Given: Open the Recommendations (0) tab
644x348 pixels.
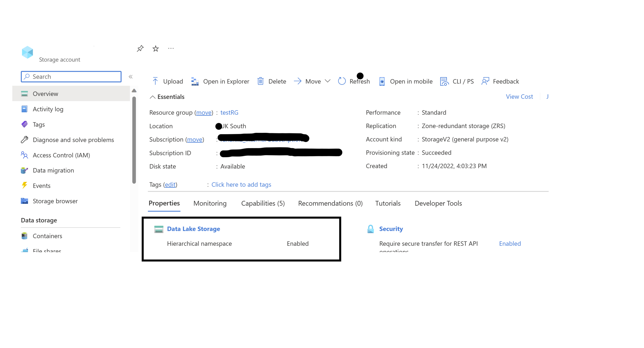Looking at the screenshot, I should point(330,203).
